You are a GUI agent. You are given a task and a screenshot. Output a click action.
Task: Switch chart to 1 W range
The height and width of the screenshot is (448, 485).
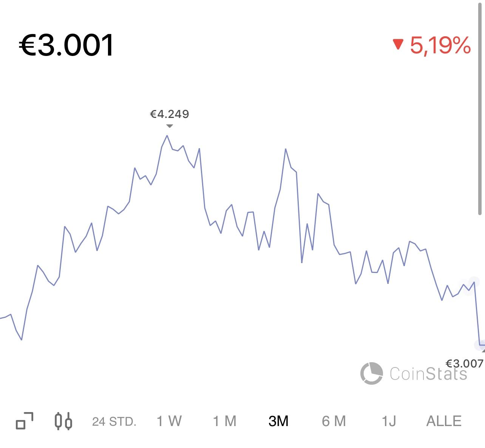pos(169,421)
